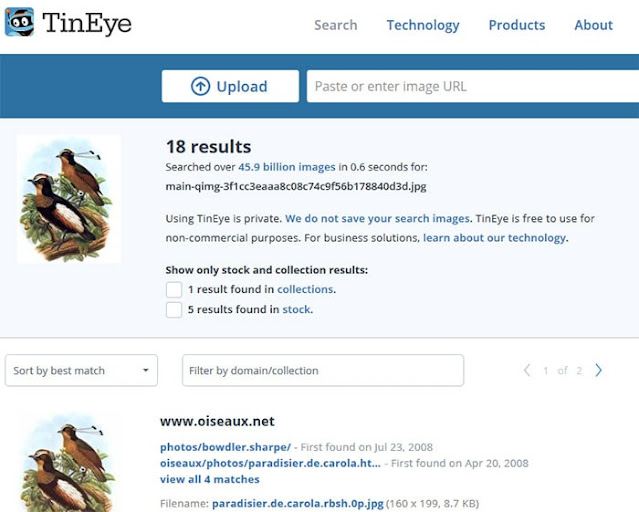Open the Sort by best match dropdown
The image size is (639, 512).
point(81,370)
